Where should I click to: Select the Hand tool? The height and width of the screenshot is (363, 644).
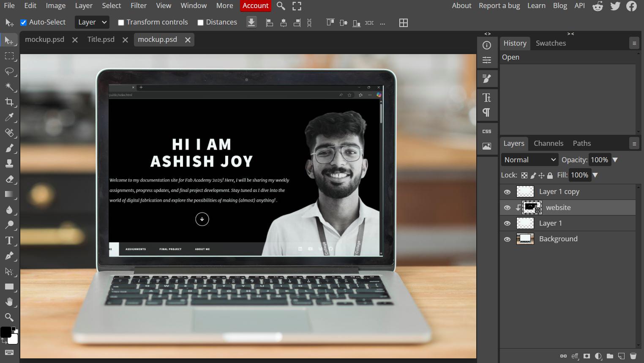pyautogui.click(x=9, y=302)
